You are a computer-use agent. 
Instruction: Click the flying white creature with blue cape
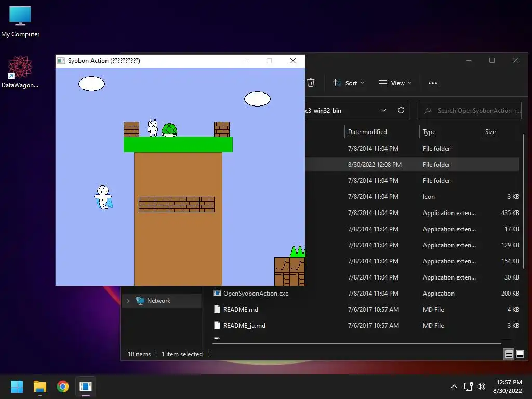[x=103, y=197]
